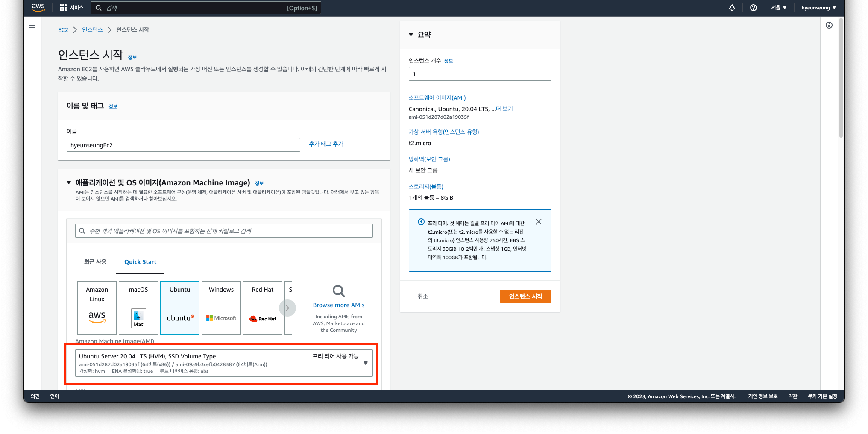This screenshot has height=434, width=868.
Task: Click the 의견 feedback footer link
Action: (x=35, y=396)
